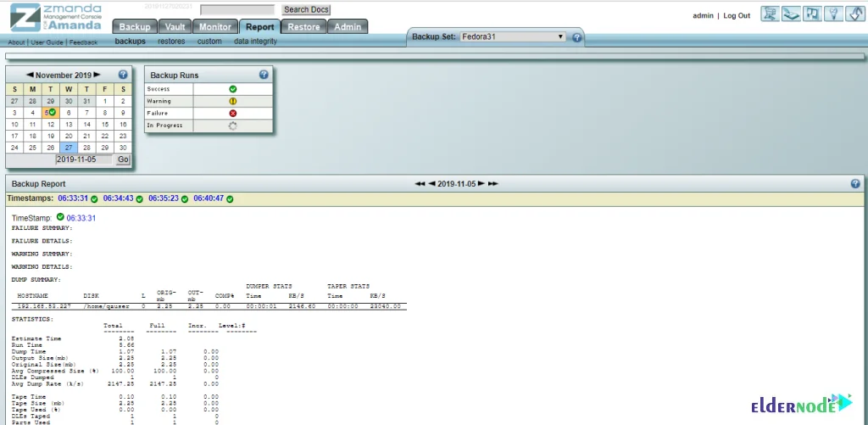Open the Backup Set dropdown
Image resolution: width=868 pixels, height=425 pixels.
pyautogui.click(x=513, y=37)
